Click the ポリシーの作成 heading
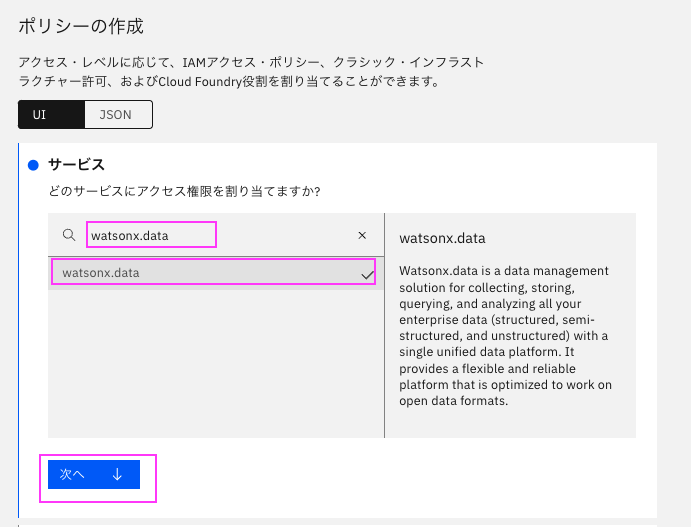Image resolution: width=691 pixels, height=527 pixels. click(x=81, y=26)
